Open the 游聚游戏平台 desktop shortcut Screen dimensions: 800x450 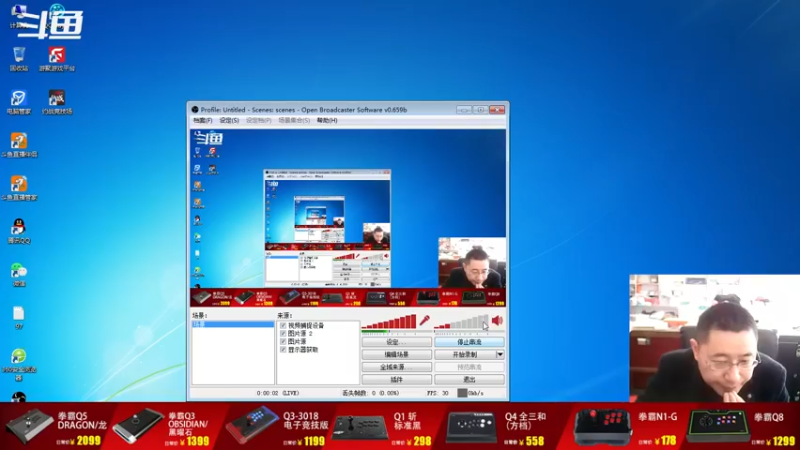(57, 59)
